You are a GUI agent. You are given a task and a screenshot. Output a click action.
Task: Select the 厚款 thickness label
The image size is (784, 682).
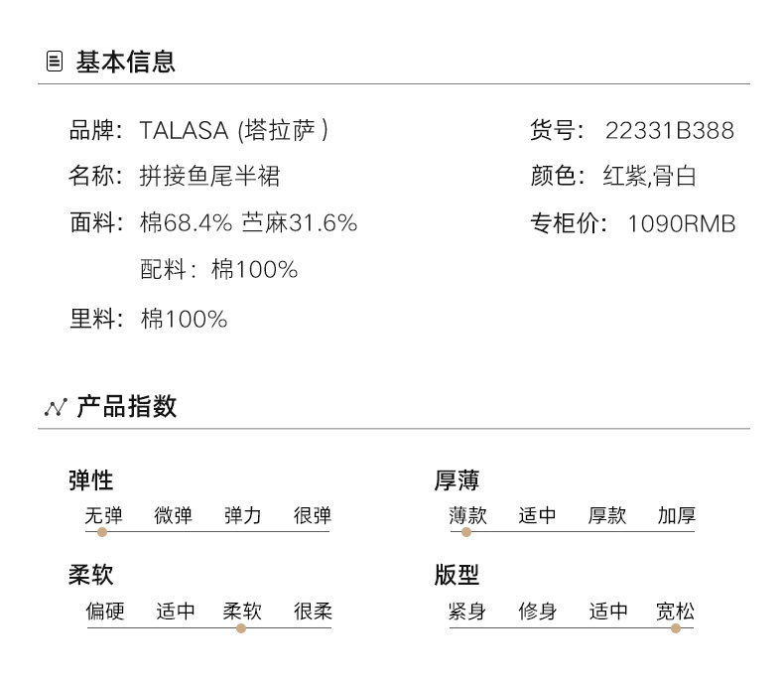(x=606, y=515)
